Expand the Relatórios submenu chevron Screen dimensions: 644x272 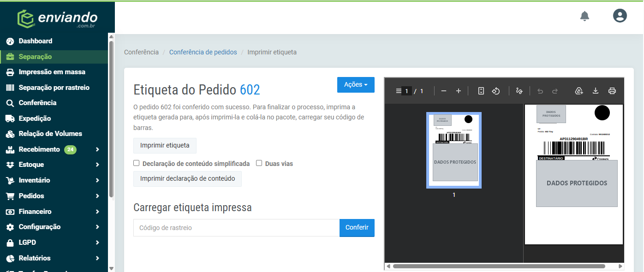pyautogui.click(x=97, y=258)
